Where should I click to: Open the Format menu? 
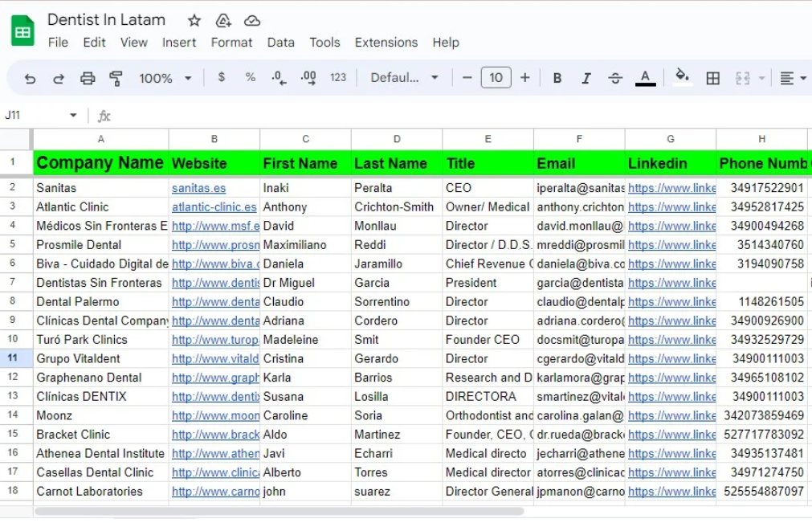tap(231, 43)
